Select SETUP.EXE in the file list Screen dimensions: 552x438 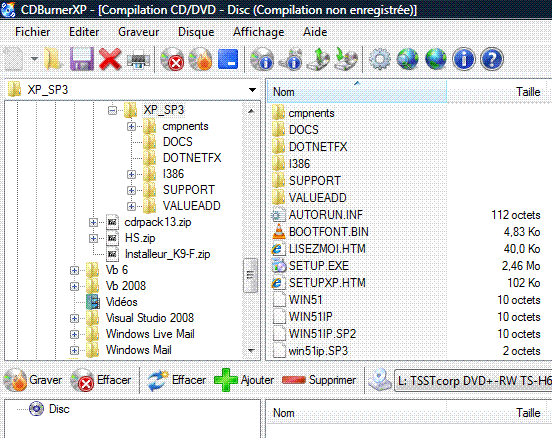point(319,266)
